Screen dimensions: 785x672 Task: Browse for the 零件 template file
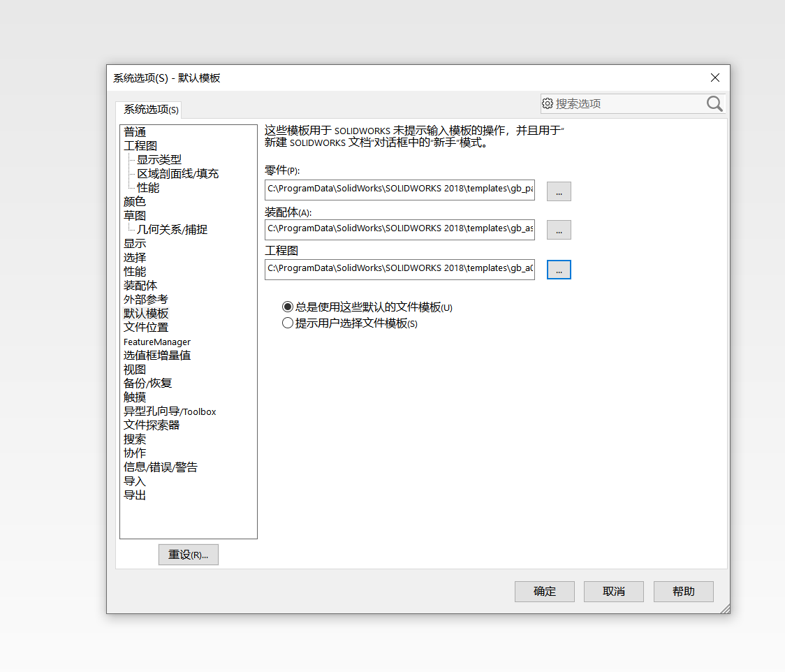coord(559,191)
